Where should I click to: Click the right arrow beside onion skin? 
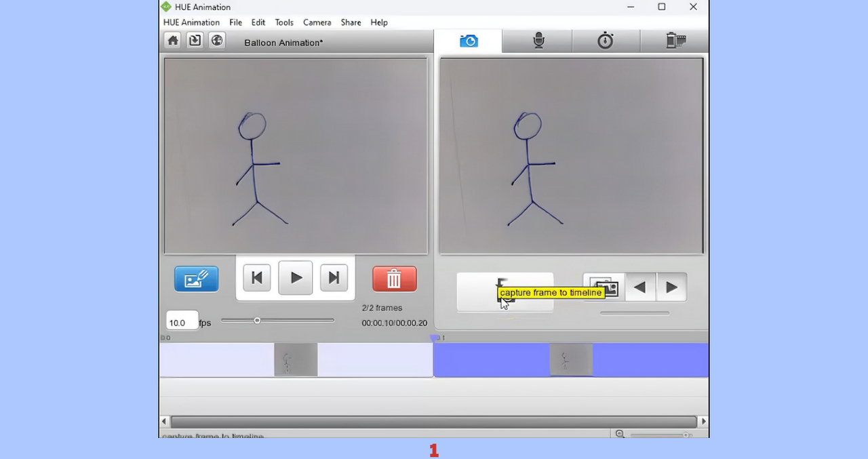671,287
